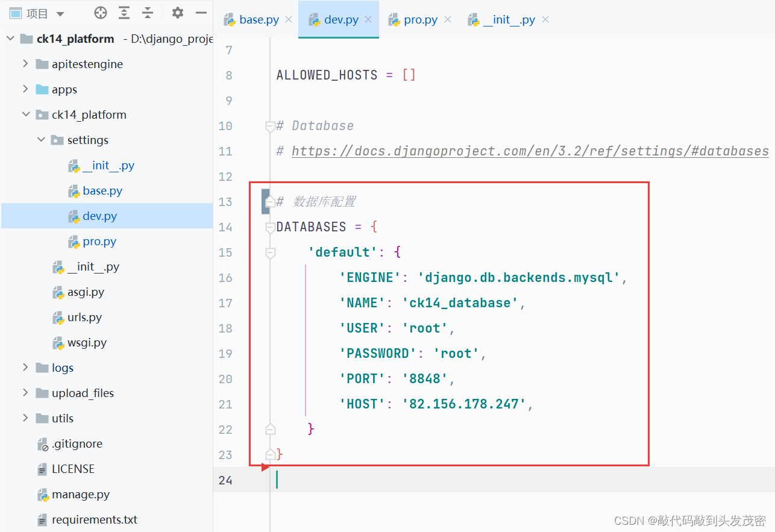The image size is (775, 532).
Task: Click the upload_files folder icon
Action: 42,393
